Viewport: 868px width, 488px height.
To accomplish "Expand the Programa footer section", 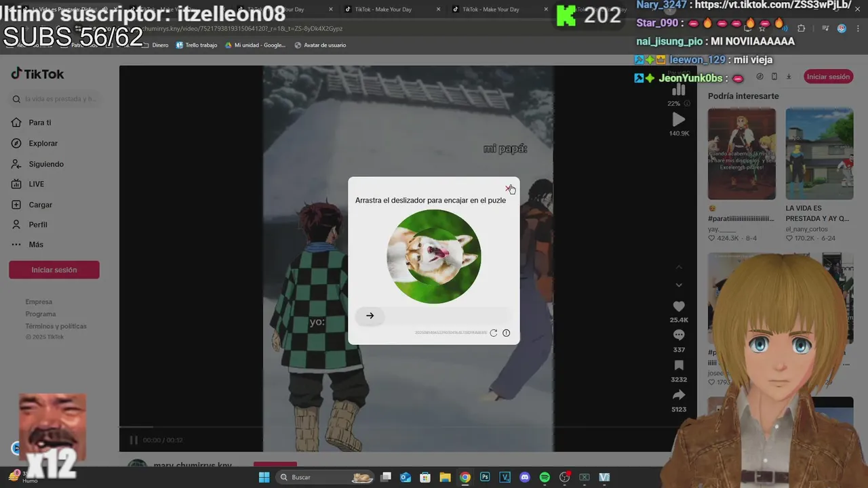I will pos(41,314).
